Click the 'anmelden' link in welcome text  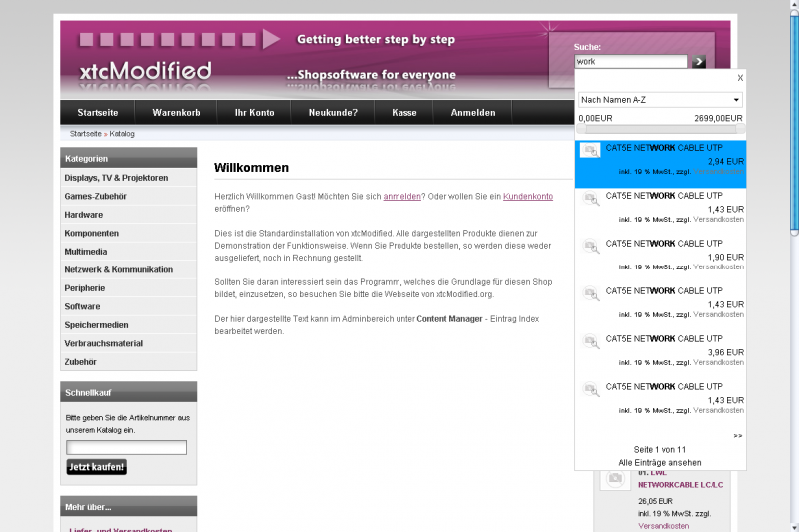[x=402, y=196]
